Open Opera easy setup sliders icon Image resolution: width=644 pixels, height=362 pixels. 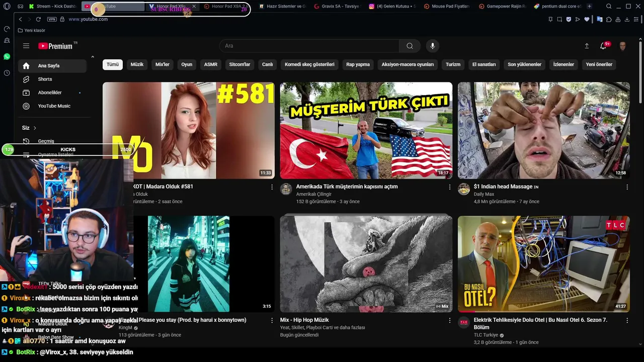pos(636,19)
